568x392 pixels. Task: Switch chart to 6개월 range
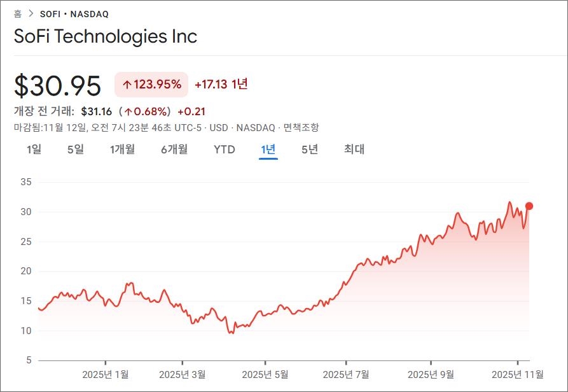pos(174,150)
